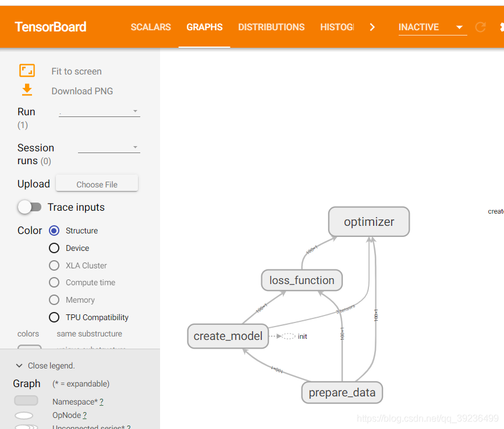Viewport: 504px width, 429px height.
Task: Open the Session runs dropdown
Action: point(109,148)
